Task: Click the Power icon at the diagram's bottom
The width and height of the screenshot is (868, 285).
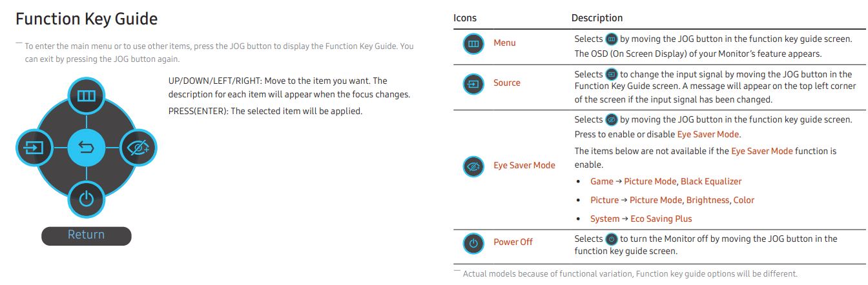Action: click(x=86, y=200)
